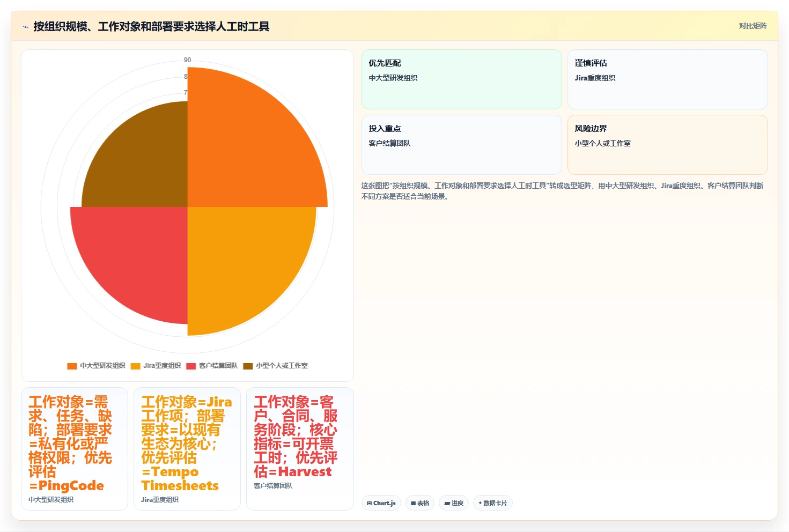Image resolution: width=789 pixels, height=532 pixels.
Task: Toggle Jira重度组织 yellow legend swatch
Action: click(x=135, y=366)
